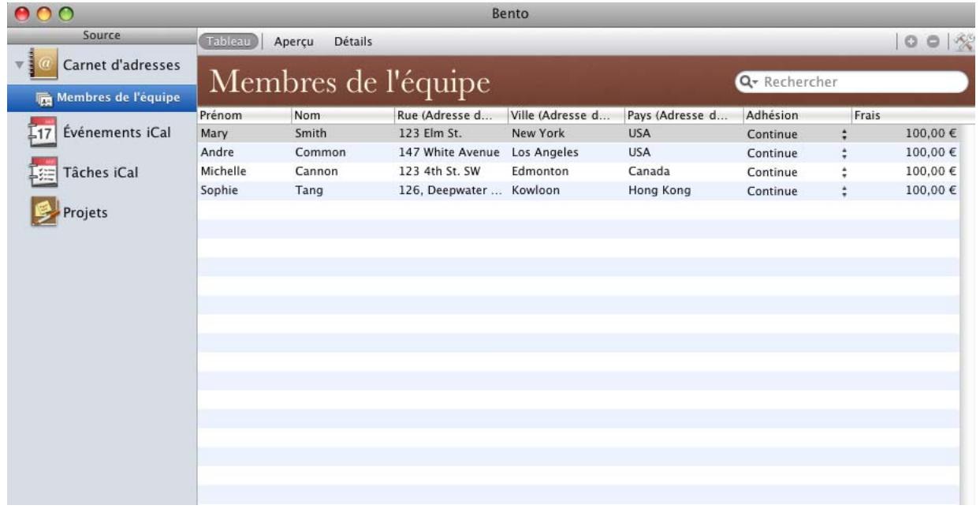
Task: Switch to the Tableau view
Action: pyautogui.click(x=229, y=41)
